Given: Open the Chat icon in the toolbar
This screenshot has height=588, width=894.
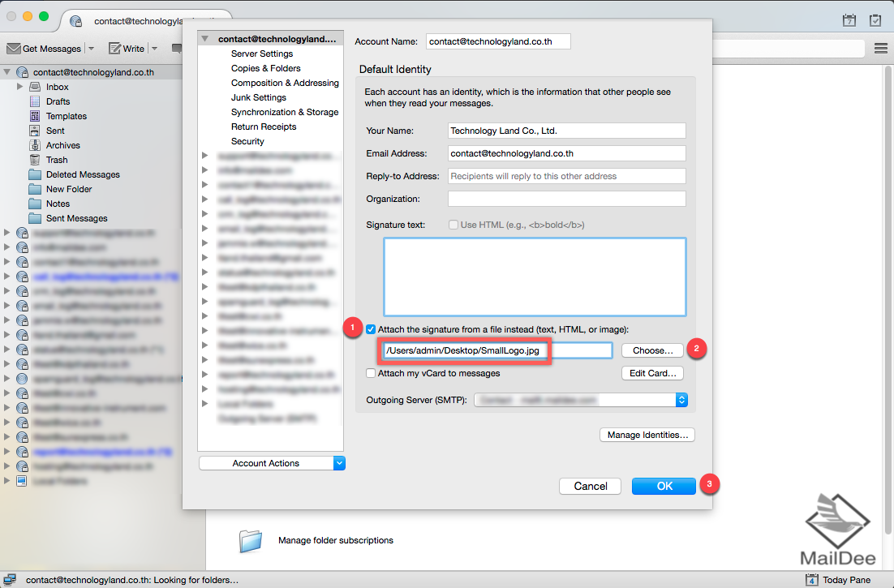Looking at the screenshot, I should pos(176,48).
